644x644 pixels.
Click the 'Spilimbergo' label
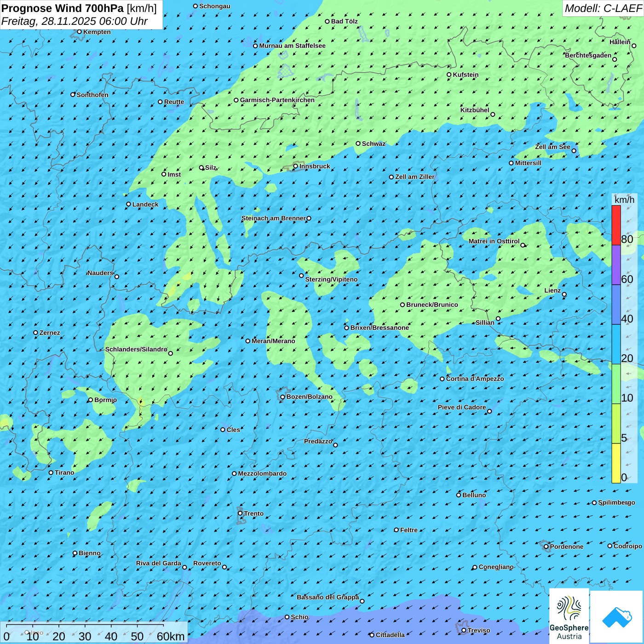(x=616, y=502)
